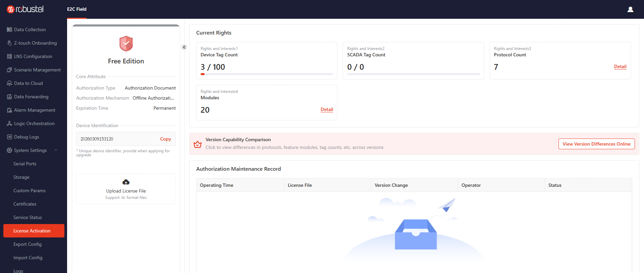Click the Scenario Management icon

click(9, 70)
